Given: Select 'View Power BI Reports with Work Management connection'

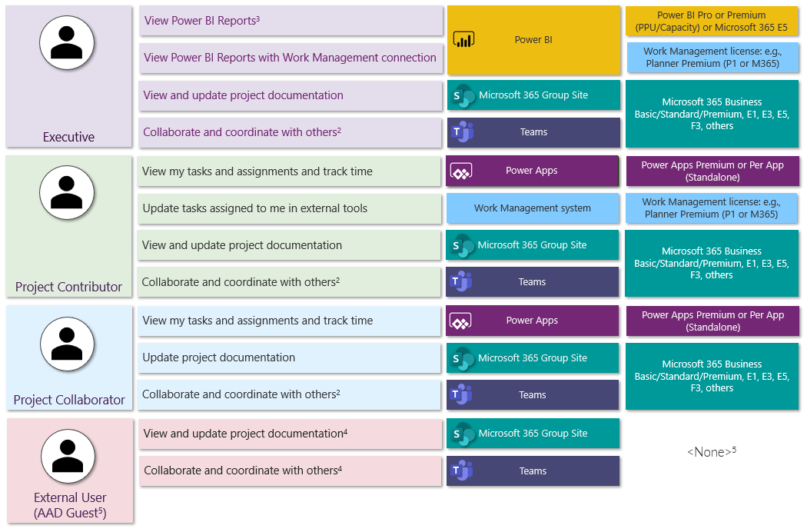Looking at the screenshot, I should click(291, 58).
